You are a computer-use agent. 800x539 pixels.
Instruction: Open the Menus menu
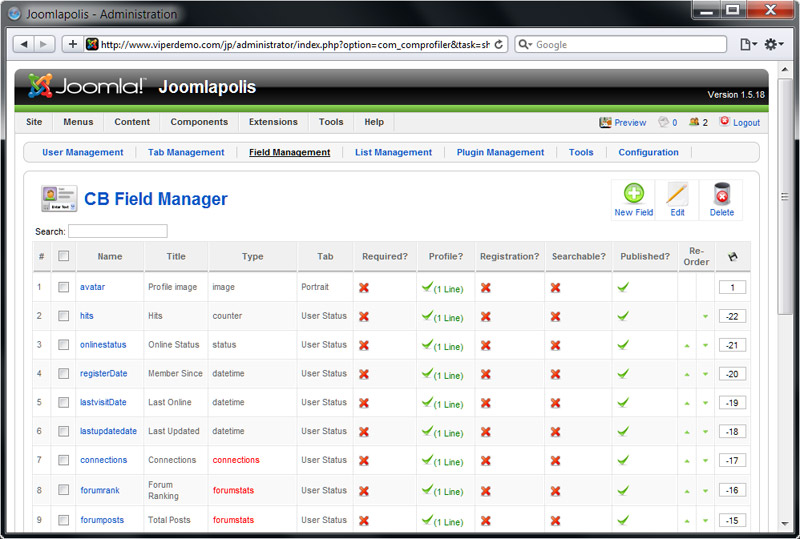[78, 122]
